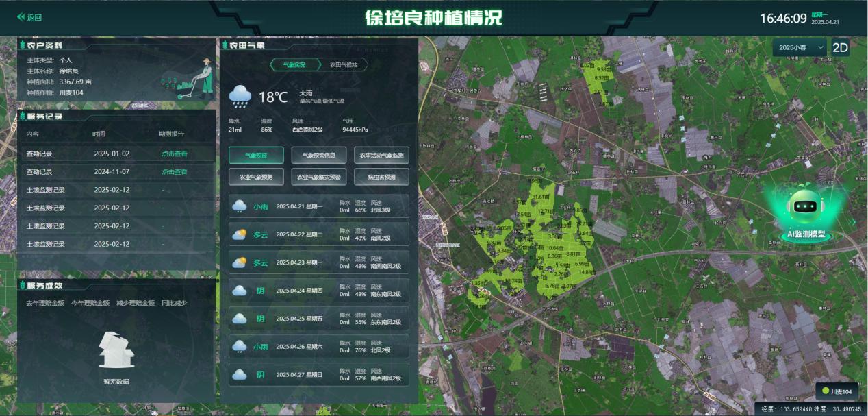The width and height of the screenshot is (868, 416).
Task: Click 点击查看 link for 2025-01-02 record
Action: point(174,154)
